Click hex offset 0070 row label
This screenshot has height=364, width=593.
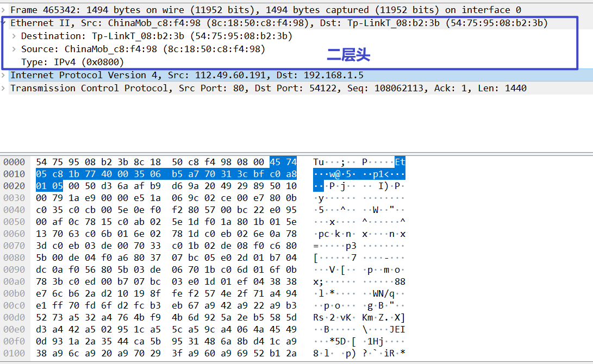14,246
